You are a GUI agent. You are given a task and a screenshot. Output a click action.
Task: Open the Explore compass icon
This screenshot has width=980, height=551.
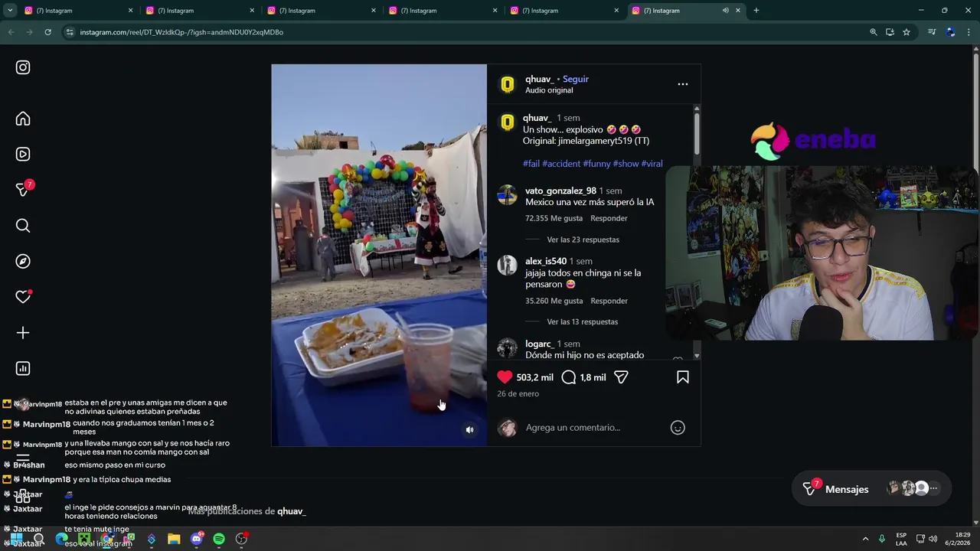click(x=23, y=261)
